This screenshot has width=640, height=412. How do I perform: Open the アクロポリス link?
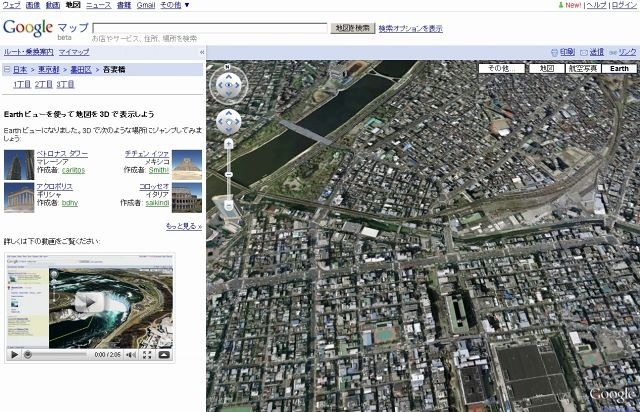point(55,186)
